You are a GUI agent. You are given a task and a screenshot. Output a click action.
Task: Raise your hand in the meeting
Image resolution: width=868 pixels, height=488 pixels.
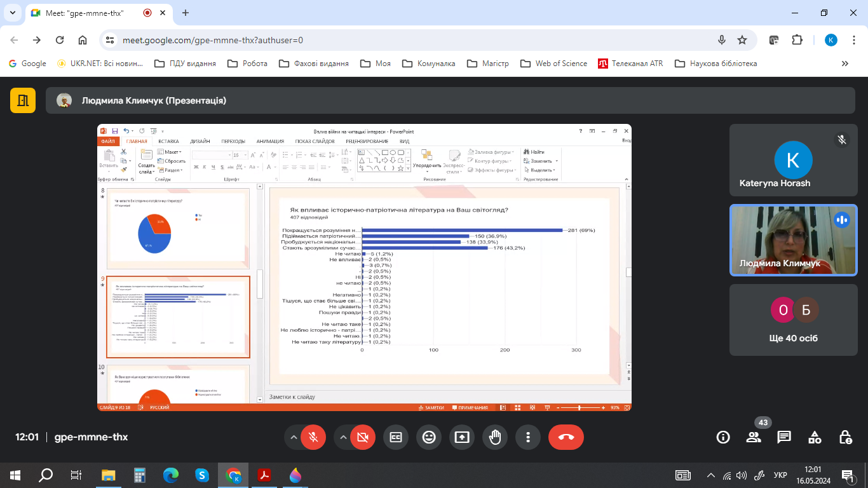coord(495,437)
